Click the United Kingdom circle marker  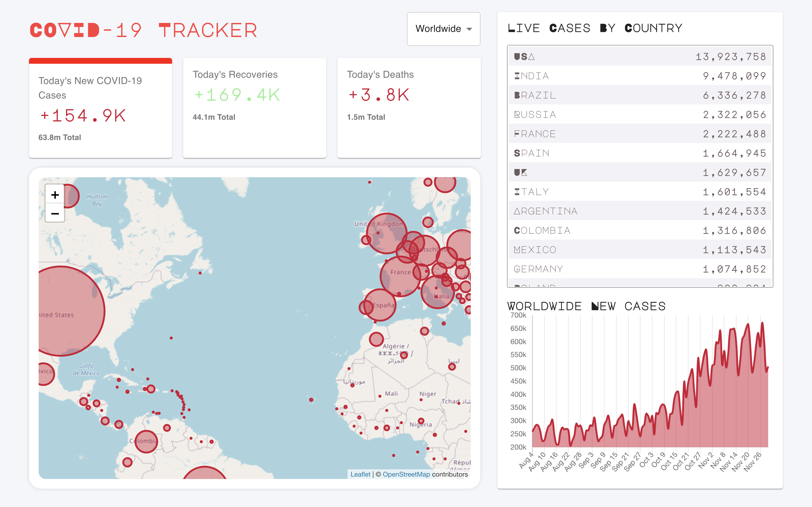[x=386, y=233]
